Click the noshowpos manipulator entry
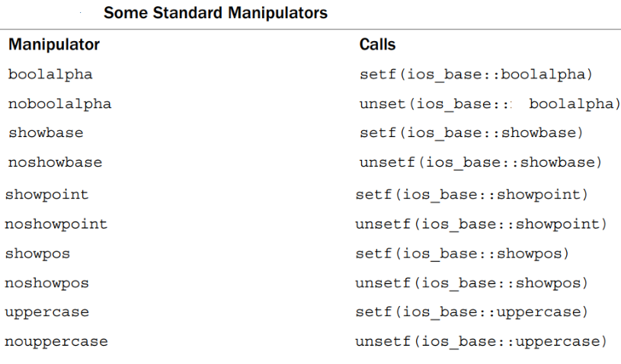The width and height of the screenshot is (621, 364). tap(46, 283)
